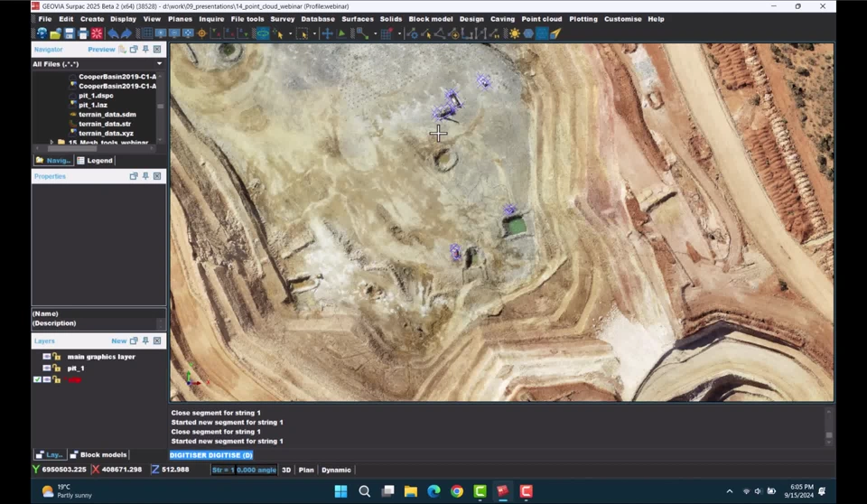Viewport: 867px width, 504px height.
Task: Open the All Files filter dropdown
Action: (x=159, y=64)
